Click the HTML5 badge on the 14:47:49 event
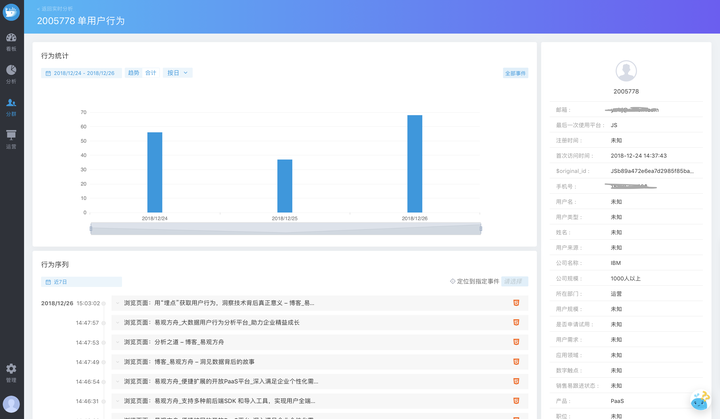This screenshot has width=720, height=419. tap(516, 362)
